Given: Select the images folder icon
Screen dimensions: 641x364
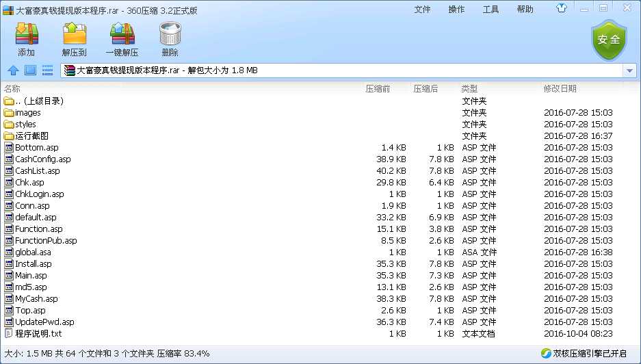Looking at the screenshot, I should (9, 112).
